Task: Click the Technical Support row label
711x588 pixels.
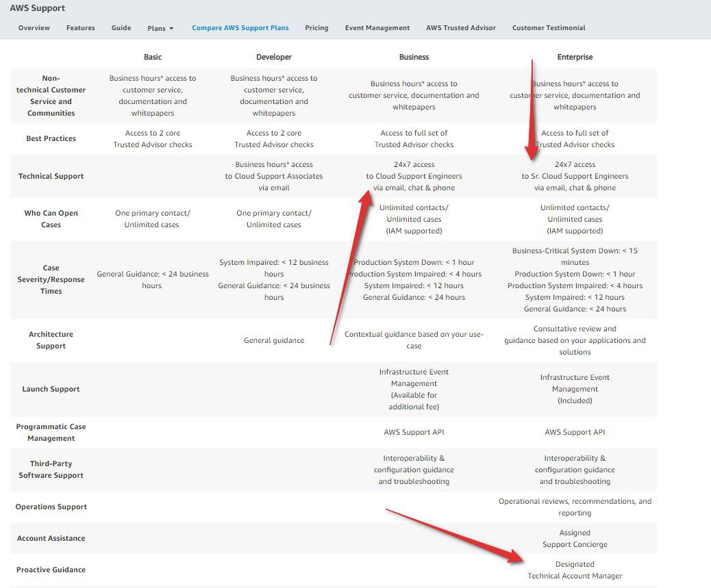Action: [x=51, y=176]
